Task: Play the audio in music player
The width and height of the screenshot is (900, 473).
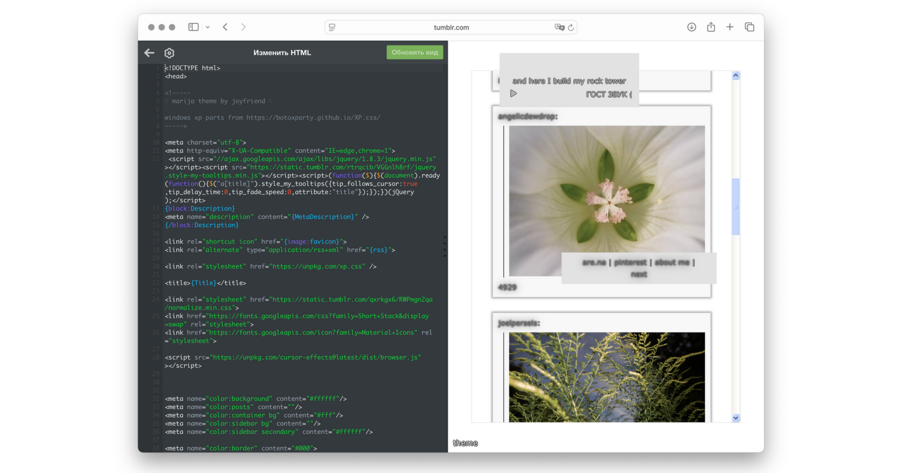Action: (x=514, y=94)
